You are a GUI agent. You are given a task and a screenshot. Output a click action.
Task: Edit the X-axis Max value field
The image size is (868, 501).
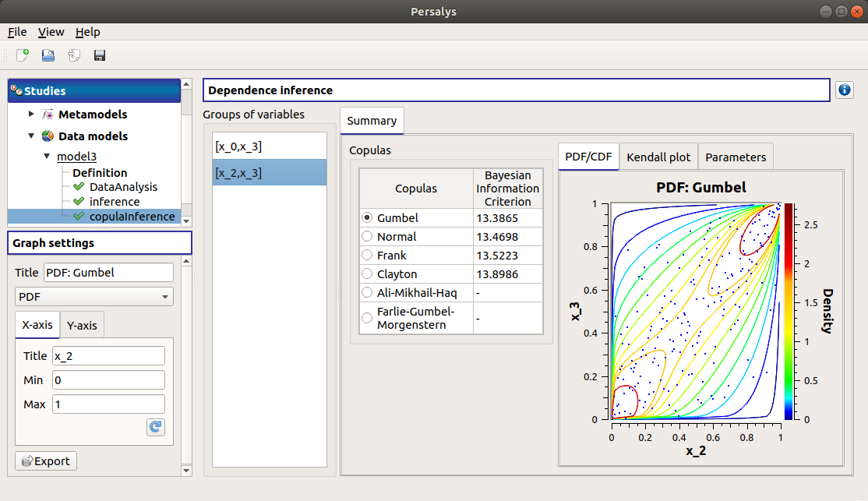click(108, 404)
